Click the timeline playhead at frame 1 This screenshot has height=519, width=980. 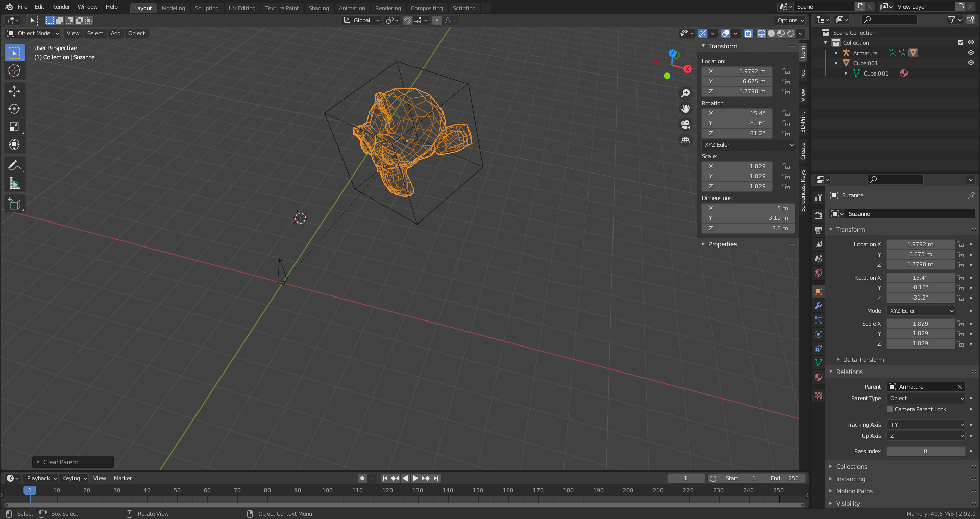point(30,490)
